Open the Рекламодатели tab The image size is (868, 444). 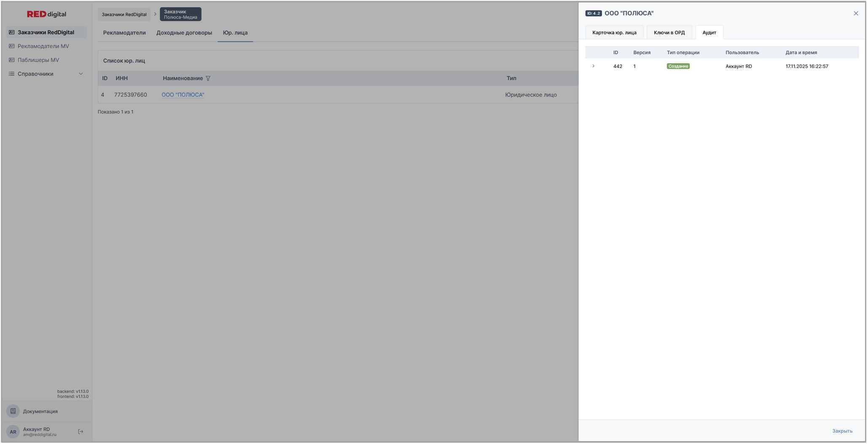(x=124, y=33)
